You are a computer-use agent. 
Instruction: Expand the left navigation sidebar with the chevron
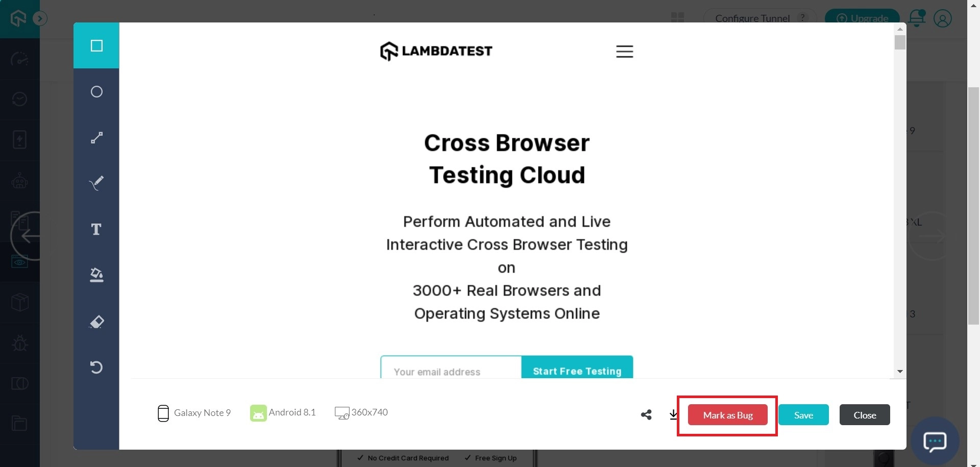pyautogui.click(x=40, y=18)
